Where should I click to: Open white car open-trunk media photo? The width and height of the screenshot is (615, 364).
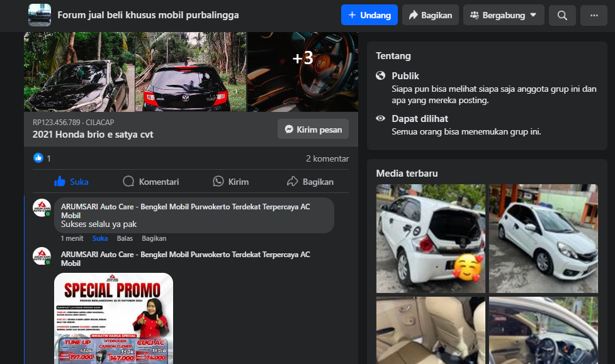tap(431, 238)
